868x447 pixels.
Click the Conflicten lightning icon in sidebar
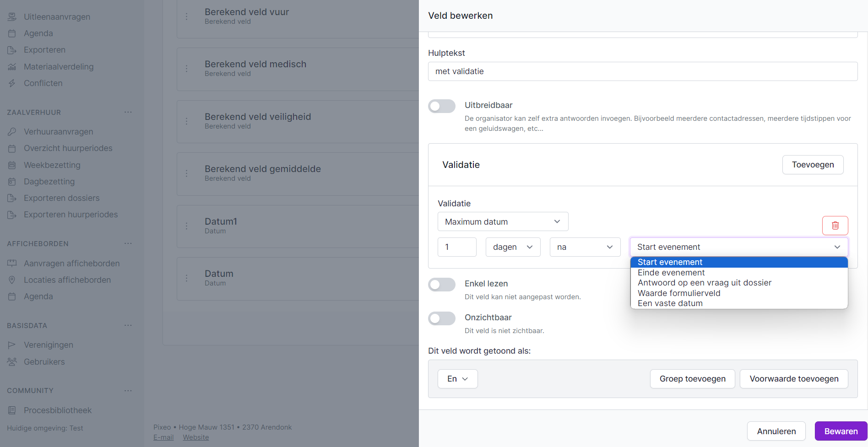[12, 83]
